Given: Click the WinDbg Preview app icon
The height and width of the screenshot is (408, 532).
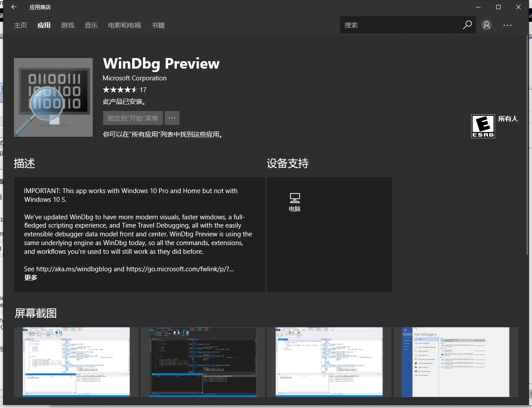Looking at the screenshot, I should coord(53,97).
